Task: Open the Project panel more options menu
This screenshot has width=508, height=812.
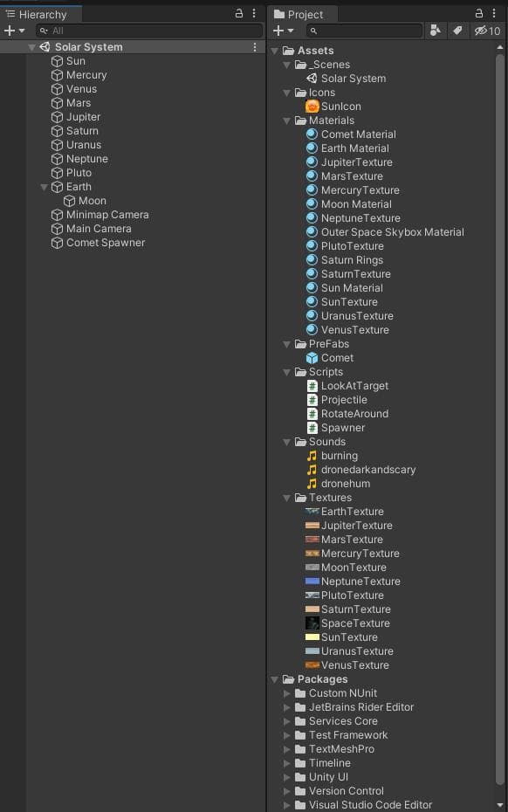Action: (493, 13)
